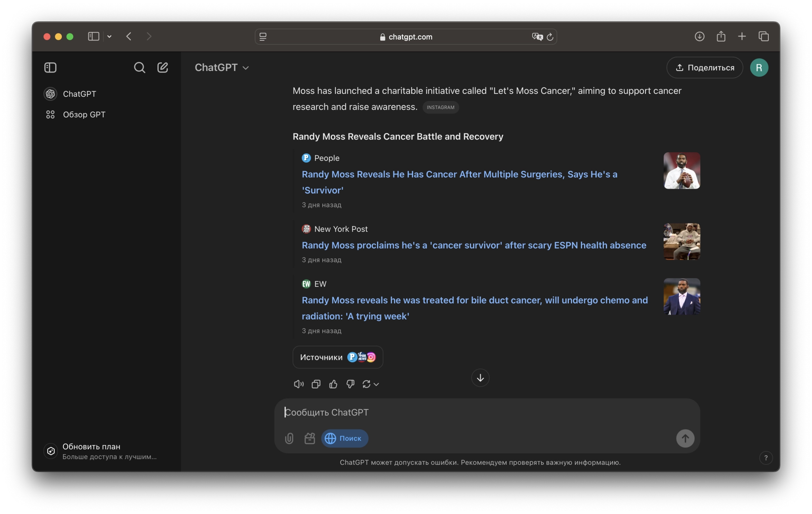Screen dimensions: 812x514
Task: Toggle the Поиск web search button
Action: click(344, 438)
